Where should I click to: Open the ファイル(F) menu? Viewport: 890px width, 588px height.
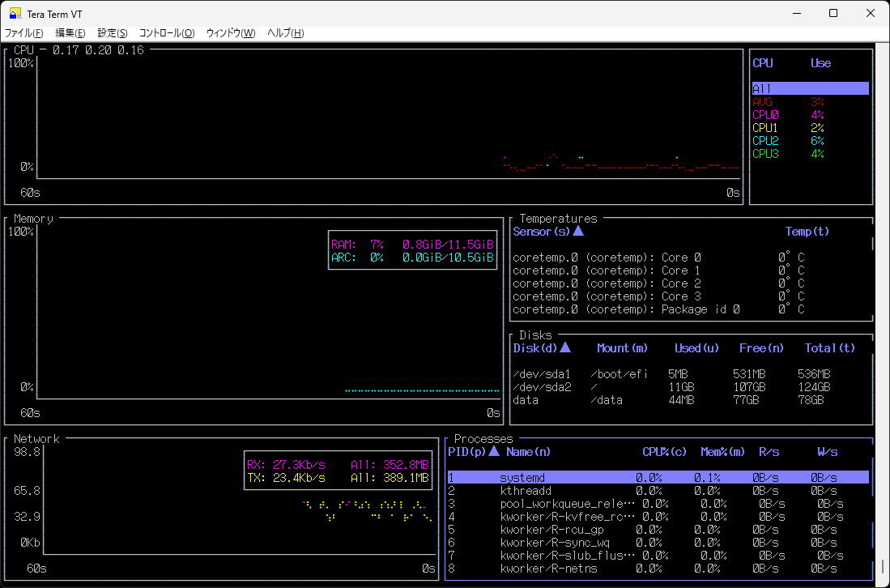point(23,33)
